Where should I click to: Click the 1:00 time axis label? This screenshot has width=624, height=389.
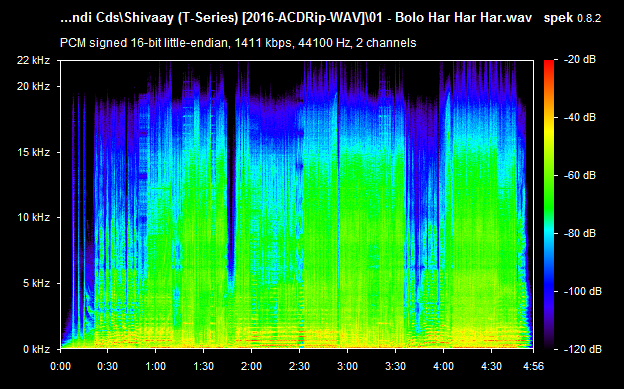(156, 366)
